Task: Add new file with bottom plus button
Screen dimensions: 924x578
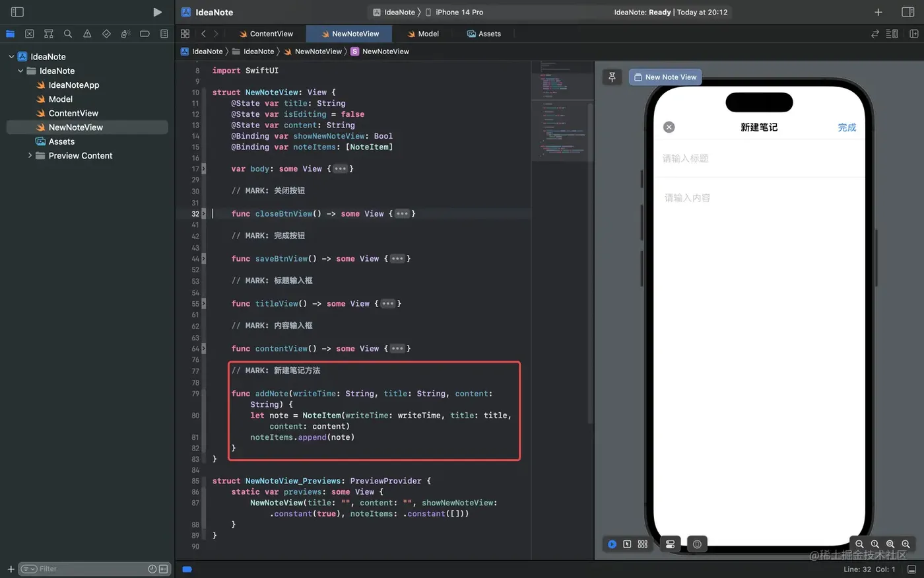Action: [x=11, y=569]
